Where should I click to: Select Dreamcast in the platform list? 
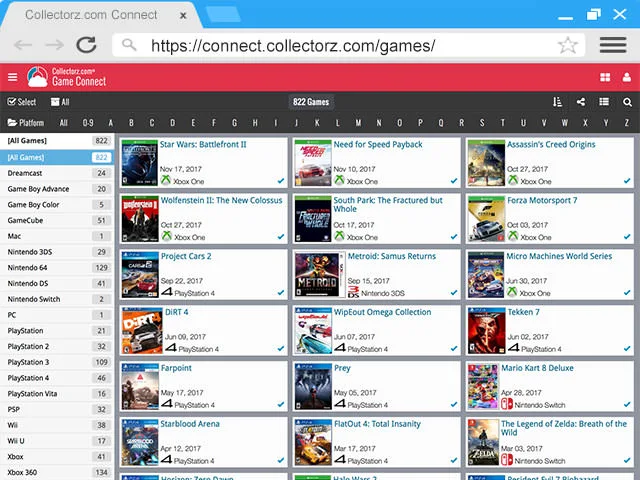pyautogui.click(x=57, y=173)
